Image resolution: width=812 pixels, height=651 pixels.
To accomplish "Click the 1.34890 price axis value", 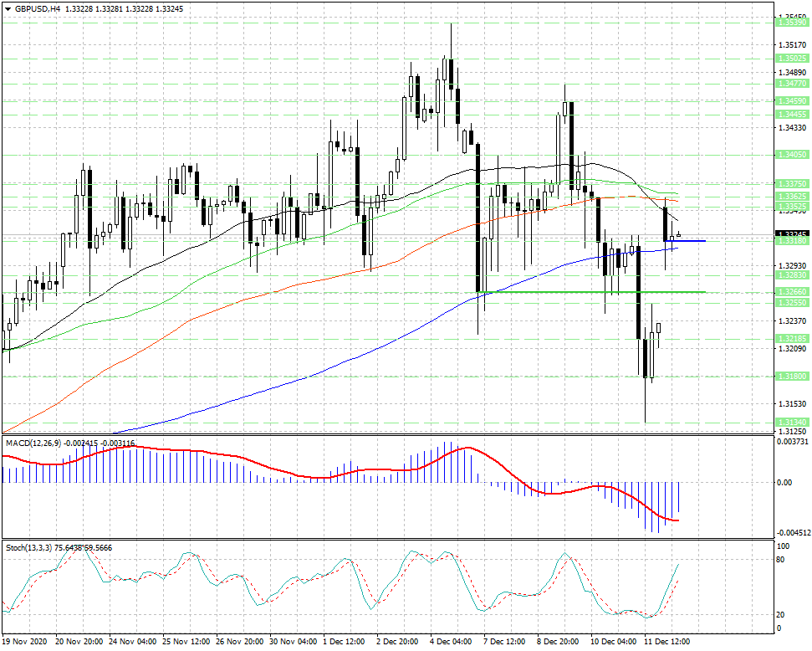I will pos(792,73).
